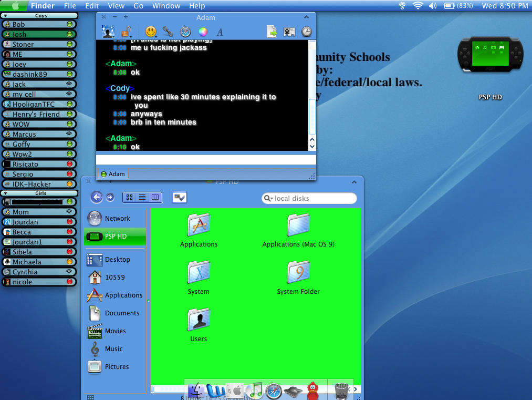Select Cynthia in the Girls group

click(x=39, y=272)
